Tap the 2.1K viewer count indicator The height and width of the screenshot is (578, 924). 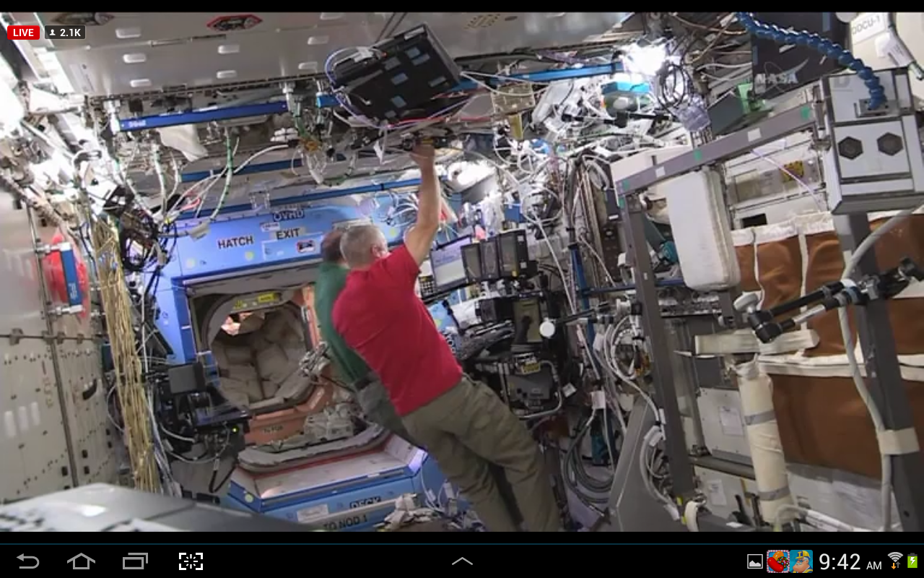pos(66,33)
